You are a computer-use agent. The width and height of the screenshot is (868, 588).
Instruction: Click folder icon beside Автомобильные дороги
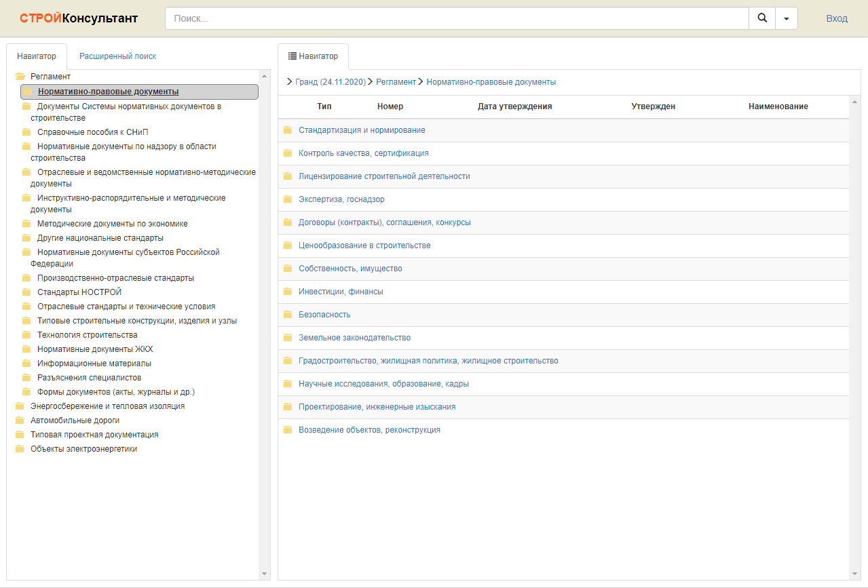point(20,420)
